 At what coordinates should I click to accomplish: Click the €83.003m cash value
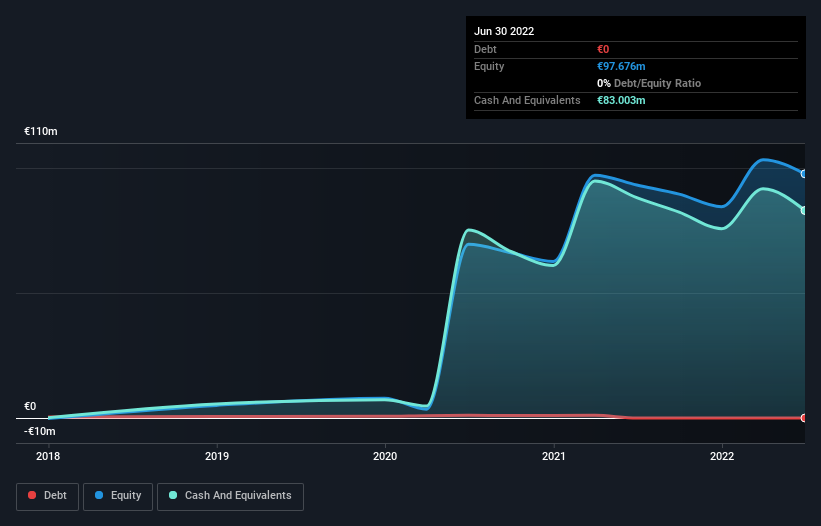[621, 100]
